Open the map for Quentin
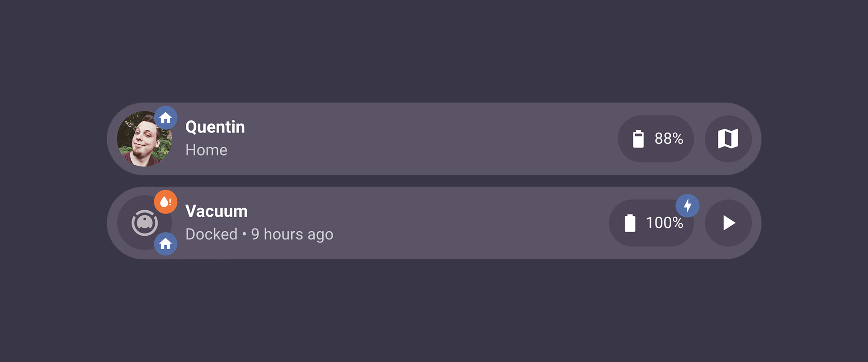 pos(728,138)
